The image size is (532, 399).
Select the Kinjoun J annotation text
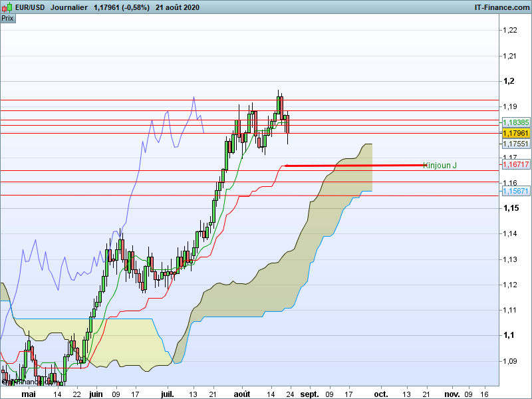(440, 165)
